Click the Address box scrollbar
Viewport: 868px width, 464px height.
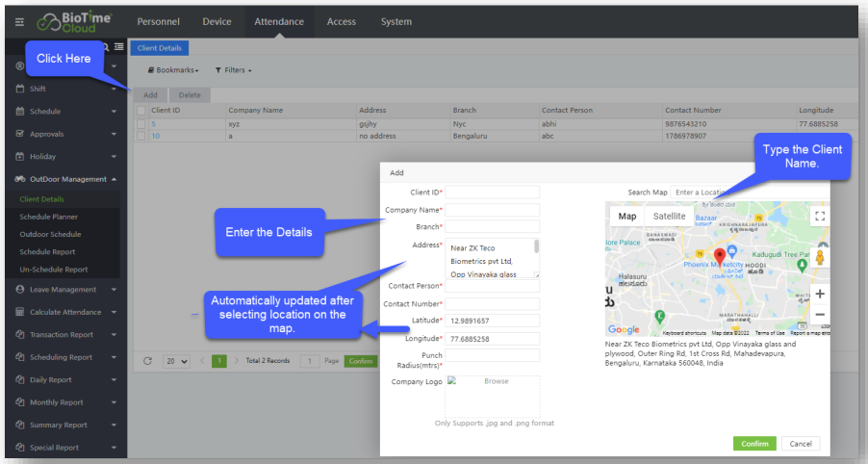point(536,247)
